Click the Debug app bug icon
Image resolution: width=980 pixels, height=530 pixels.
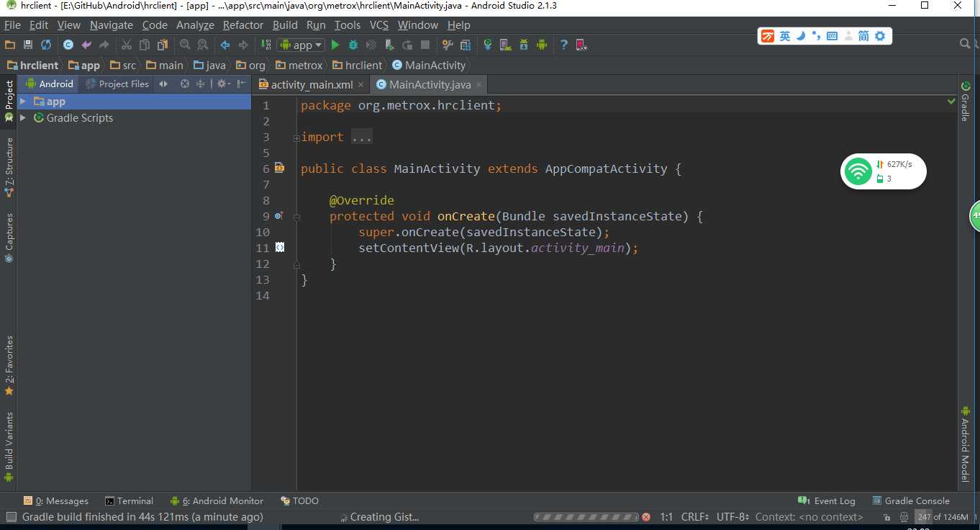(x=353, y=45)
